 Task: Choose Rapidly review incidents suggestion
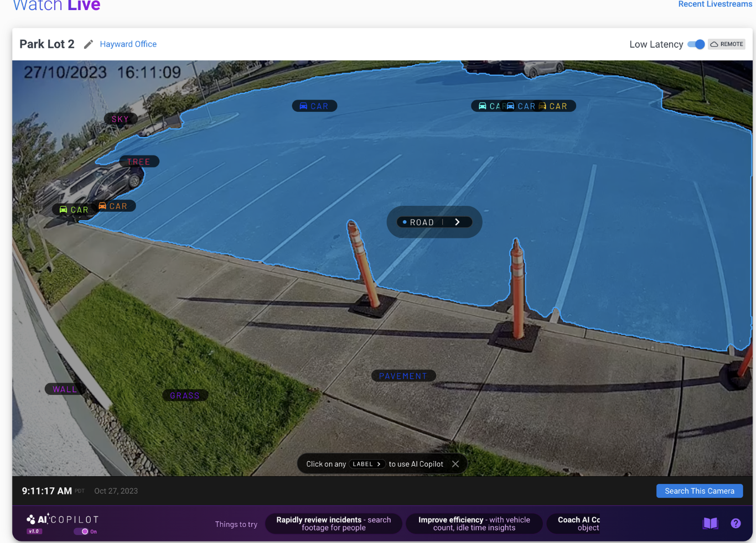click(334, 524)
